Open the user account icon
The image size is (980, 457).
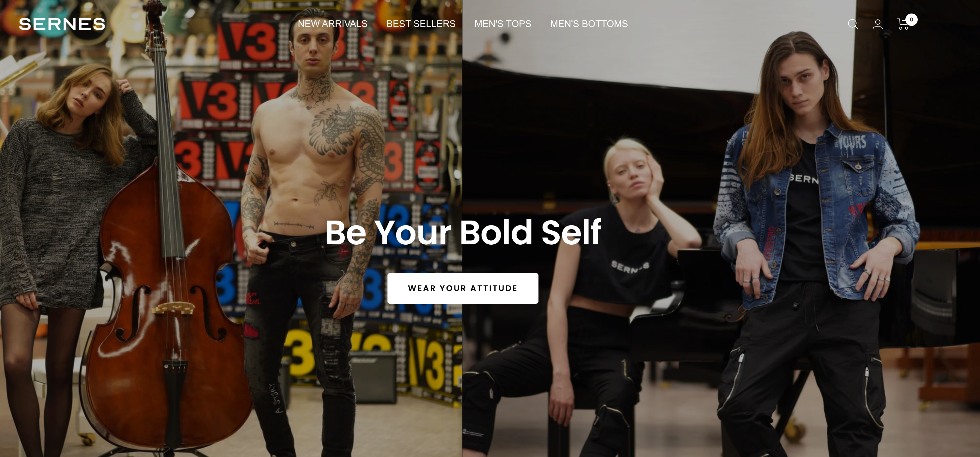coord(878,24)
